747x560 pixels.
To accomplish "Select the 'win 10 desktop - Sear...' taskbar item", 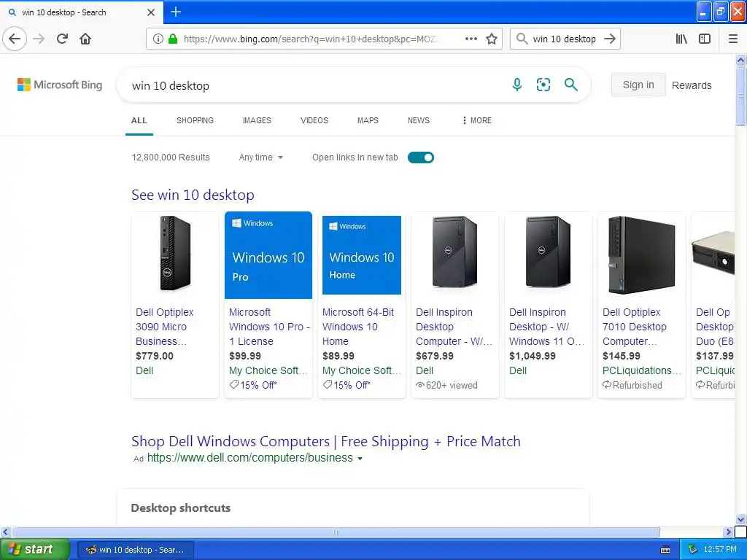I will pyautogui.click(x=135, y=550).
